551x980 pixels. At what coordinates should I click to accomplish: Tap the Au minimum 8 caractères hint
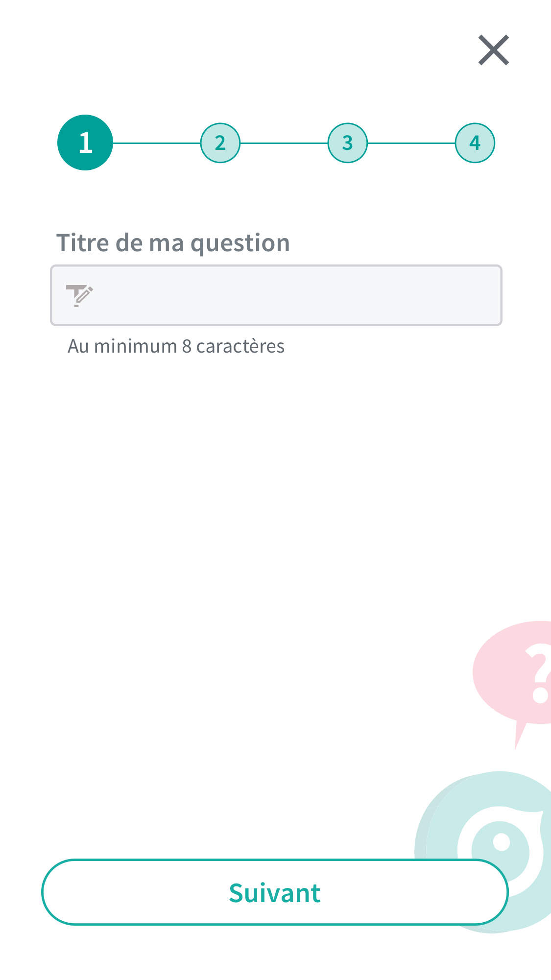(176, 346)
